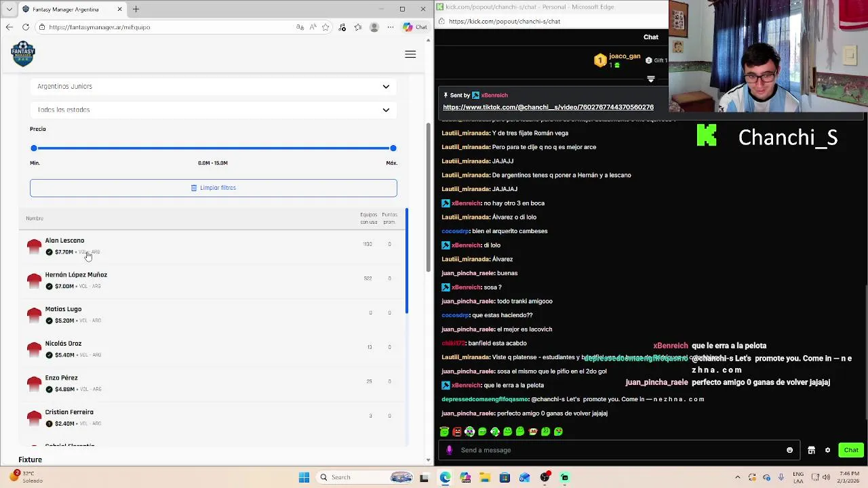Image resolution: width=868 pixels, height=488 pixels.
Task: Open the Kick chat shop icon
Action: tap(811, 450)
